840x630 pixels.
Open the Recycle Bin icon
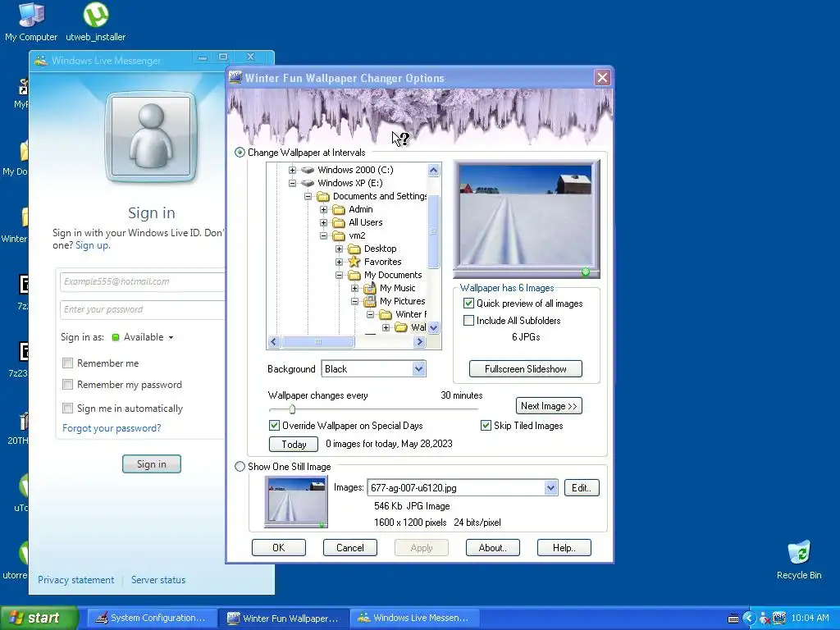[x=799, y=559]
